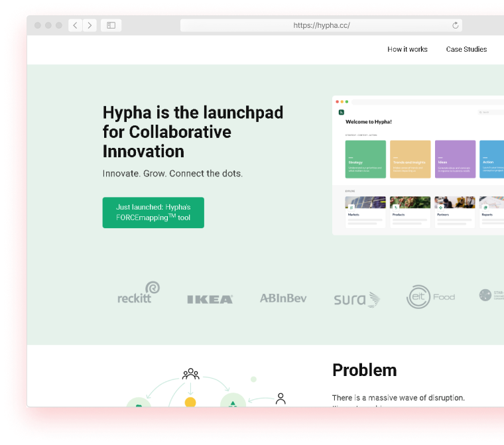This screenshot has height=445, width=504.
Task: Select the green Strategy card
Action: tap(365, 159)
